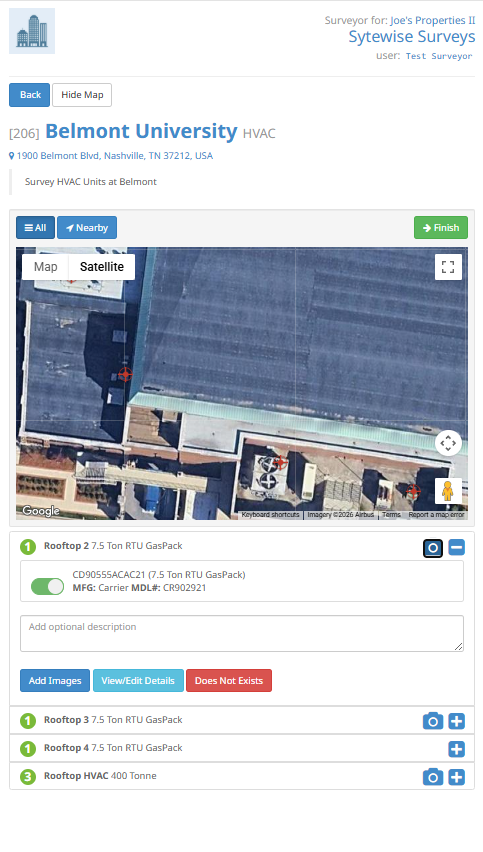Open Keyboard shortcuts on map

[271, 515]
